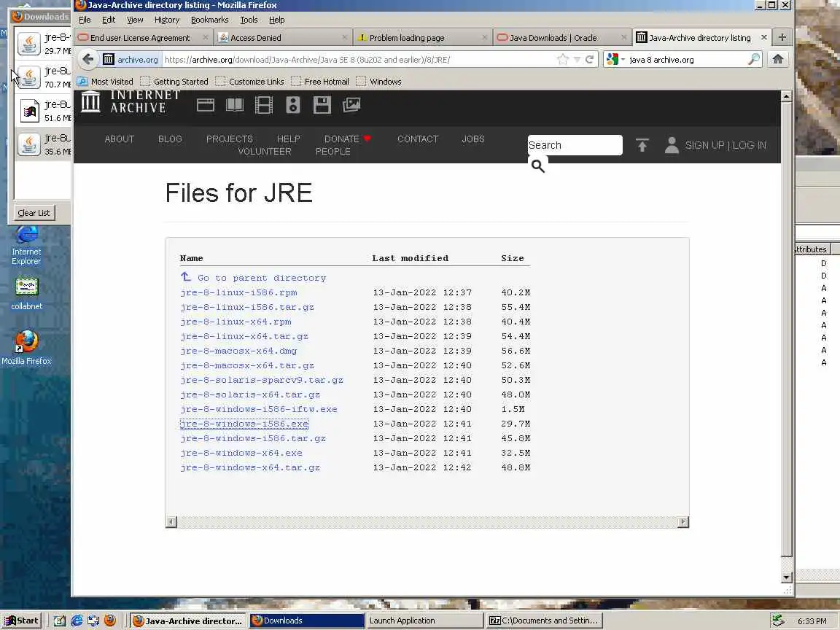Click the Internet Archive logo

click(131, 102)
